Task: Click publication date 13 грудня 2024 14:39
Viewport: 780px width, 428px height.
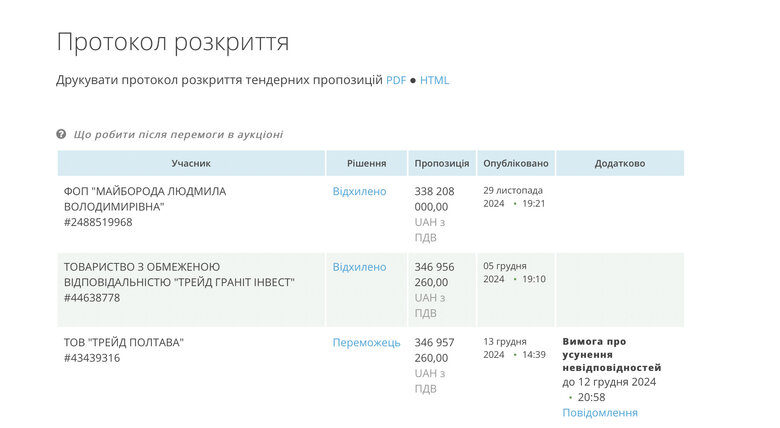Action: coord(514,348)
